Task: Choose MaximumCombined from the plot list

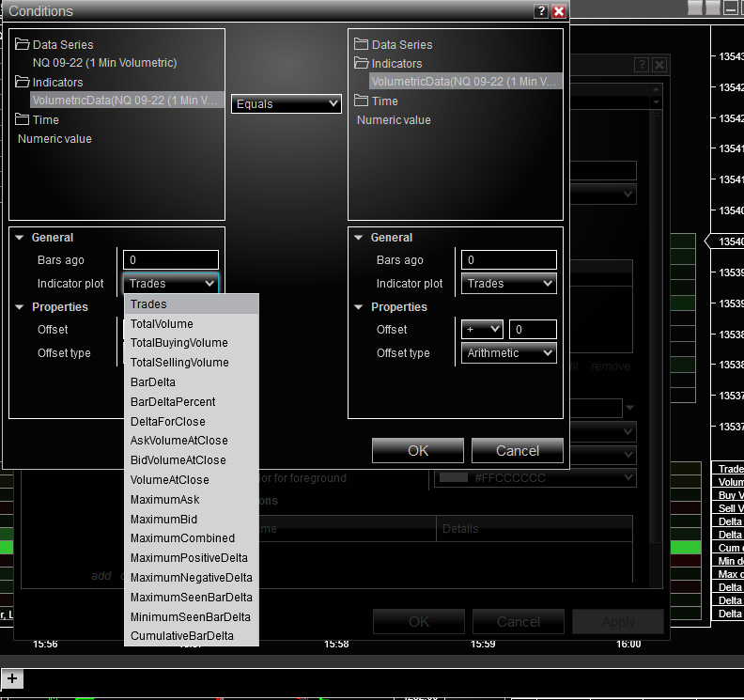Action: click(x=192, y=538)
